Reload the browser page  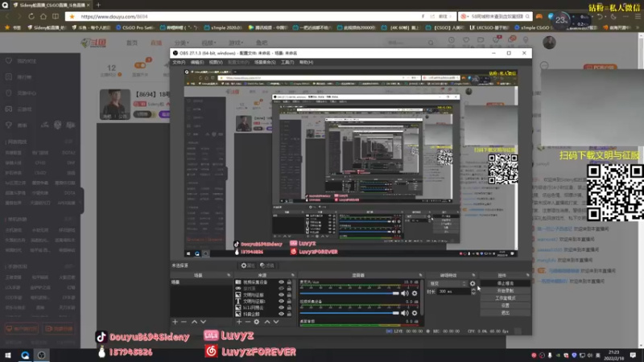[x=31, y=16]
